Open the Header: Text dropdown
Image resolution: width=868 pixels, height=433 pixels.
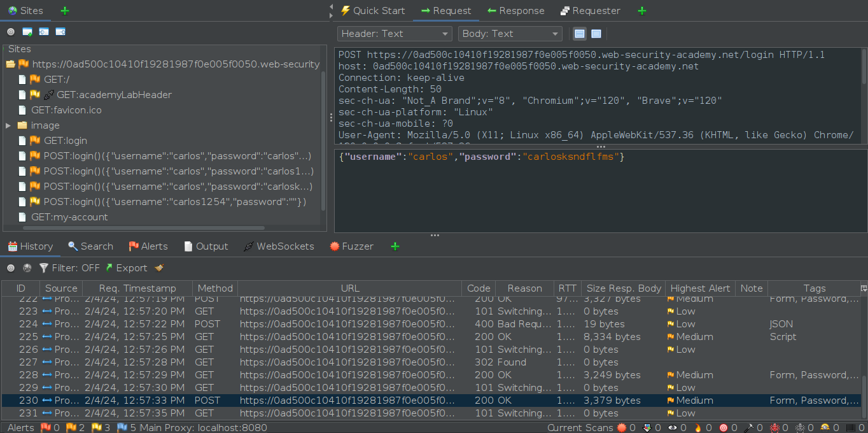point(394,34)
